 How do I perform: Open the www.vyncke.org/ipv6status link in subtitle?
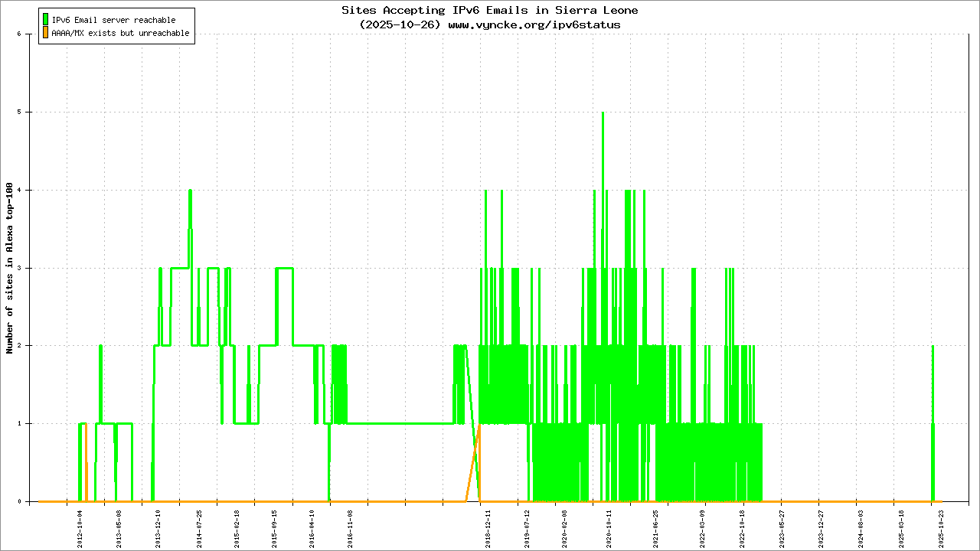[534, 24]
